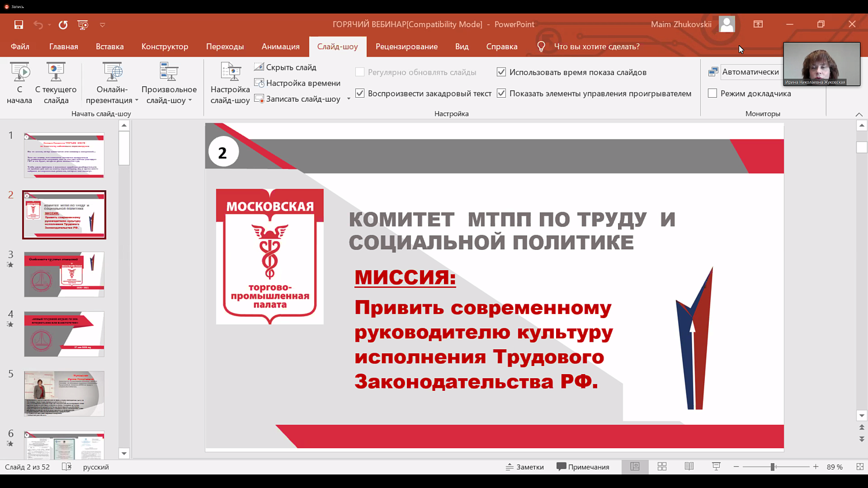Image resolution: width=868 pixels, height=488 pixels.
Task: Start Slide Show from status bar icon
Action: click(x=716, y=467)
